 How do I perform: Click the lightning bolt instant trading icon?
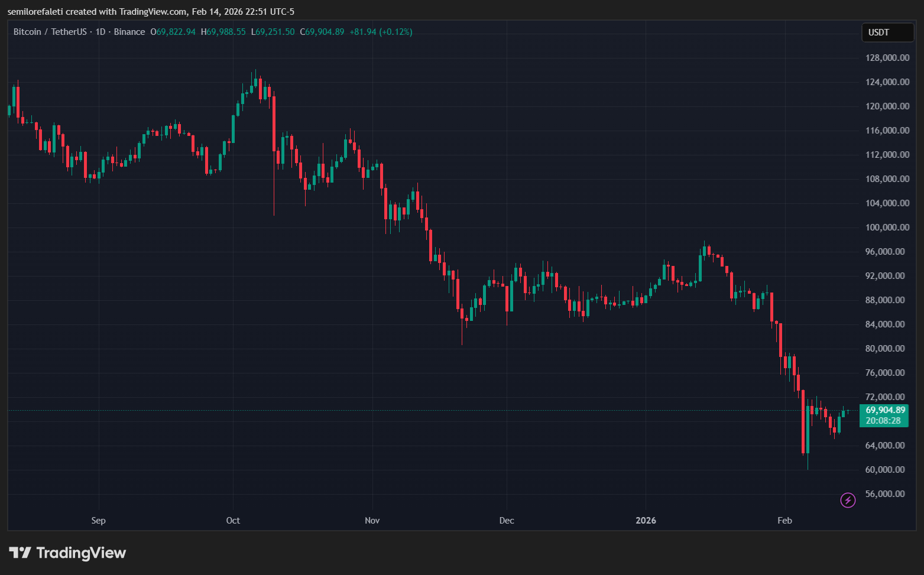[848, 500]
